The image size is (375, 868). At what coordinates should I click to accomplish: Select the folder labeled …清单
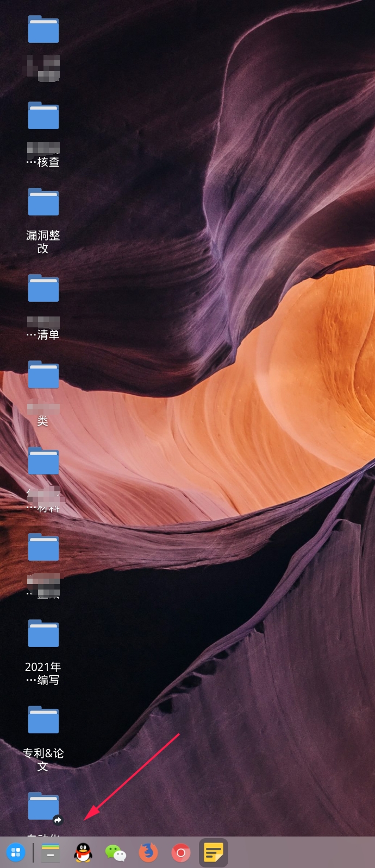point(43,288)
